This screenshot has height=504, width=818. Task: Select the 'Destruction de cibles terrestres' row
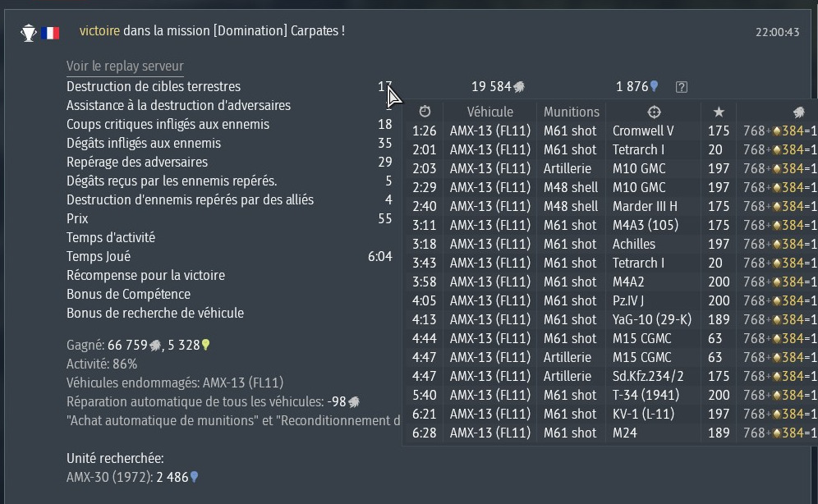click(x=154, y=87)
